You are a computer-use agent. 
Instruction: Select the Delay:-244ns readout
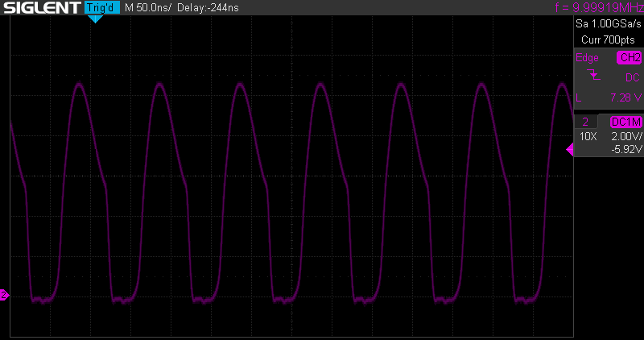(208, 7)
